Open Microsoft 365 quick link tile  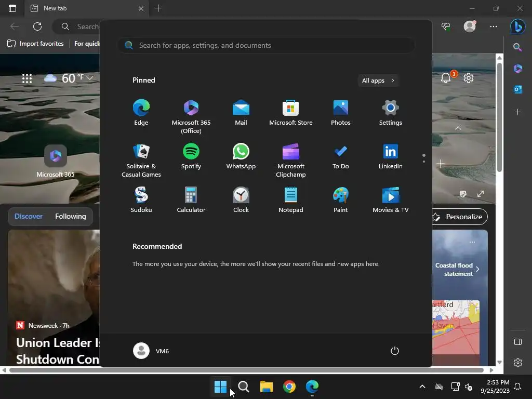(55, 161)
